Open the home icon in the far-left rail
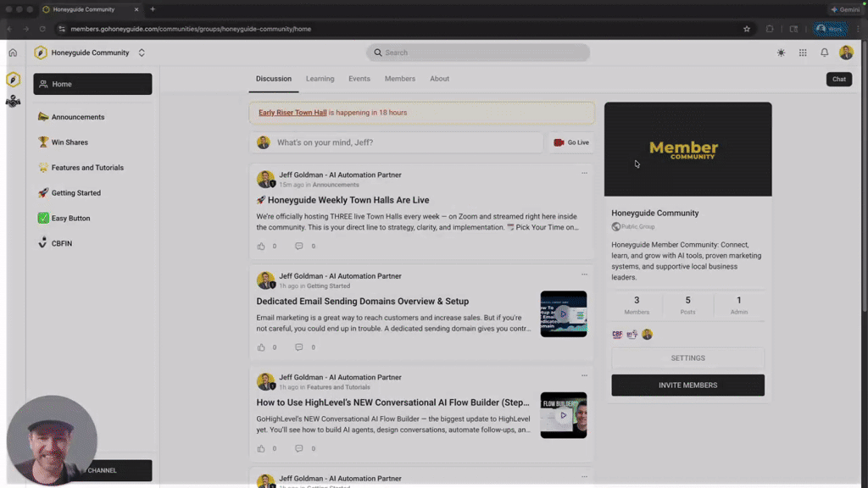This screenshot has width=868, height=488. coord(13,53)
